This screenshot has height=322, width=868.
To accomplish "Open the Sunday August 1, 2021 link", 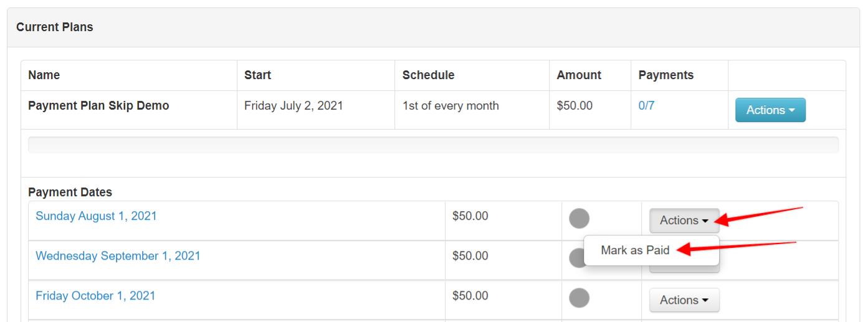I will [x=96, y=216].
